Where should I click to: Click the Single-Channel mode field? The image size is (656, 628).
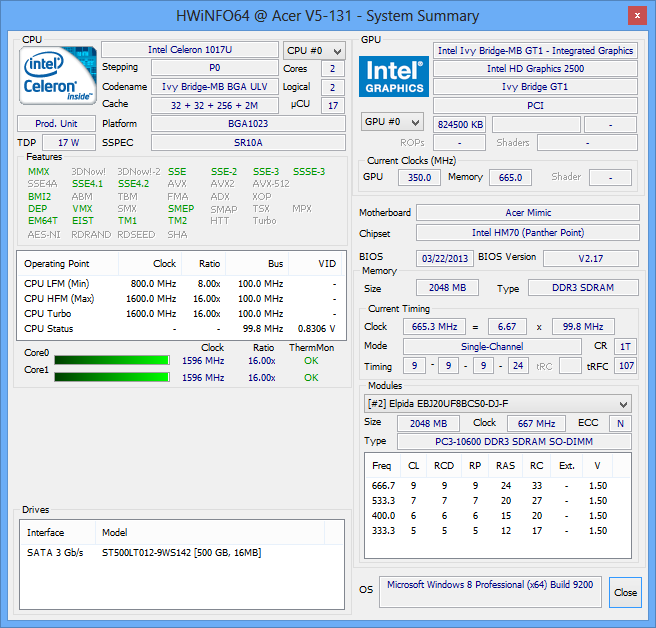click(492, 346)
